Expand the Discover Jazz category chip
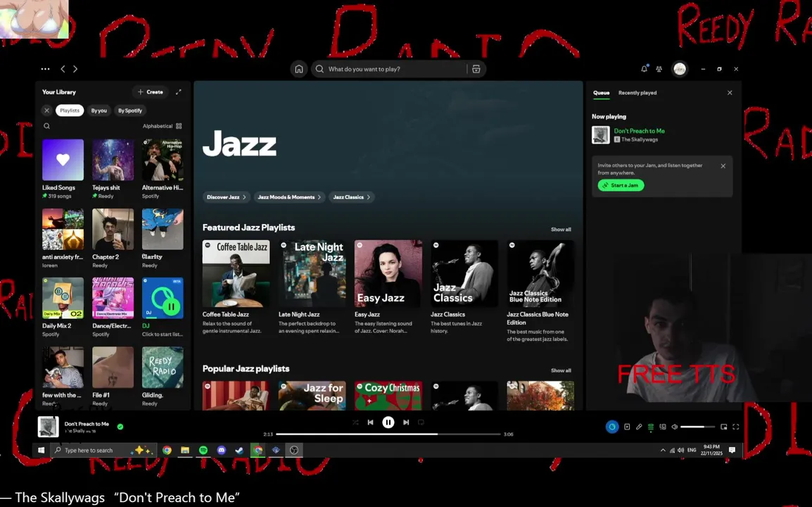This screenshot has height=507, width=812. tap(227, 197)
